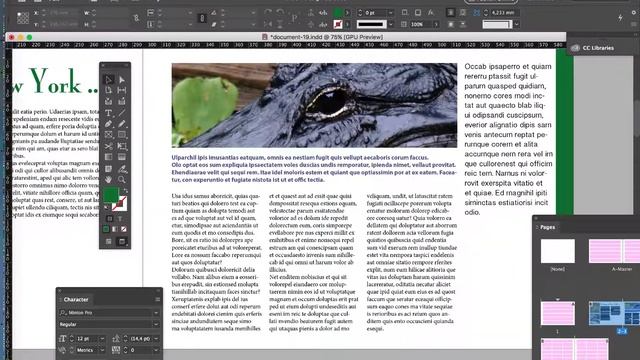
Task: Open Metrics kerning dropdown
Action: pos(102,350)
